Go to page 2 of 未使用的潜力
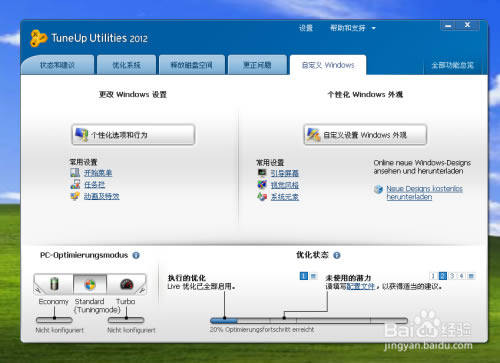 443,276
